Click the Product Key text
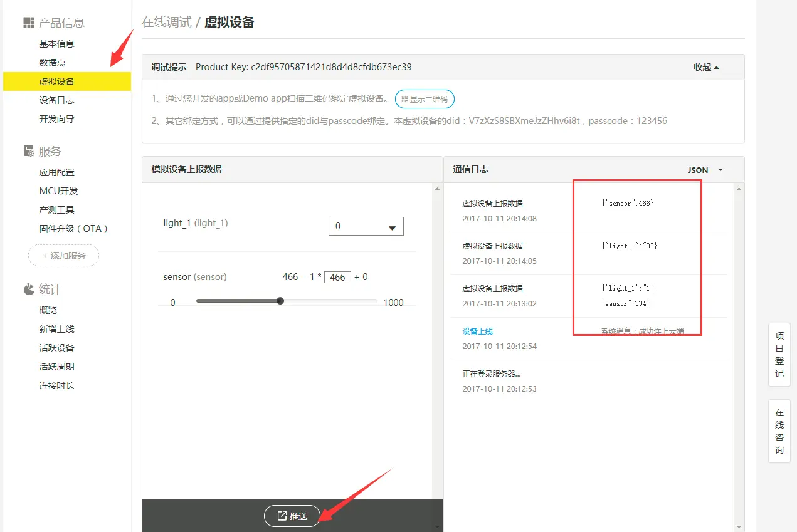Screen dimensions: 797x532 pos(303,67)
